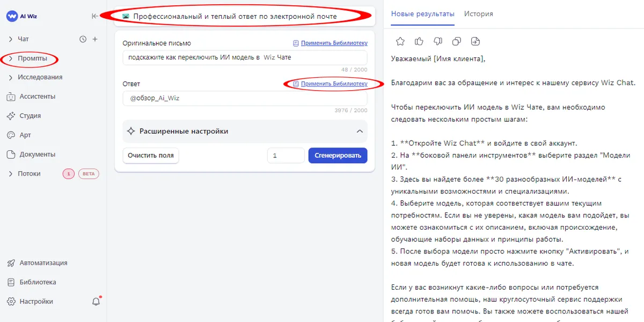Copy the generated result text

[x=457, y=41]
